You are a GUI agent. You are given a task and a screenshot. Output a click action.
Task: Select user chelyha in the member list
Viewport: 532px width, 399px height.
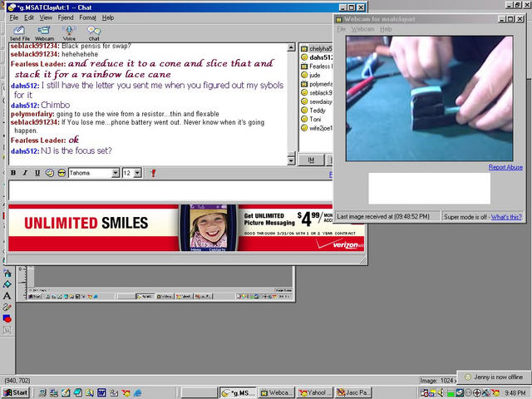(317, 48)
